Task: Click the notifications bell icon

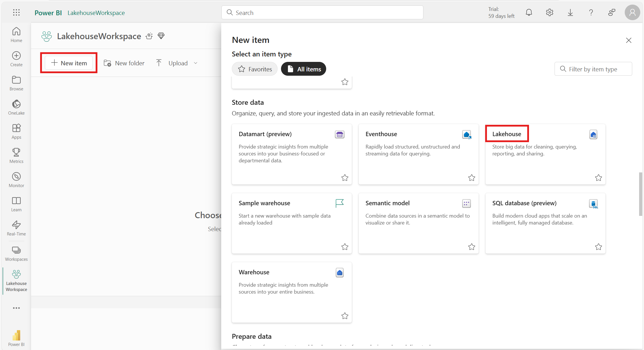Action: click(529, 12)
